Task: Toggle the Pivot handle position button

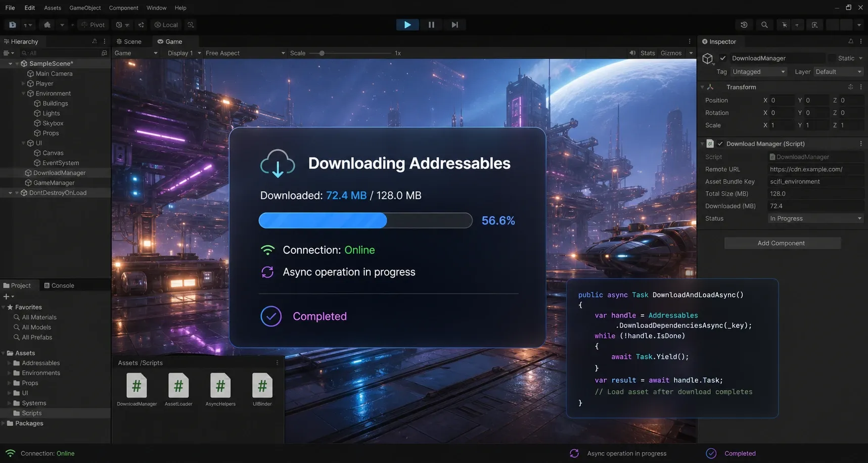Action: pyautogui.click(x=93, y=25)
